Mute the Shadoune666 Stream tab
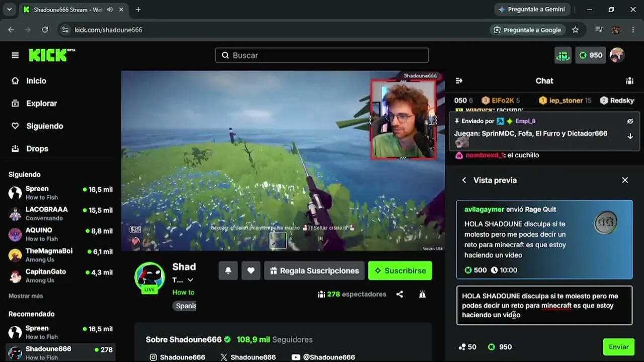This screenshot has width=644, height=362. pyautogui.click(x=110, y=10)
